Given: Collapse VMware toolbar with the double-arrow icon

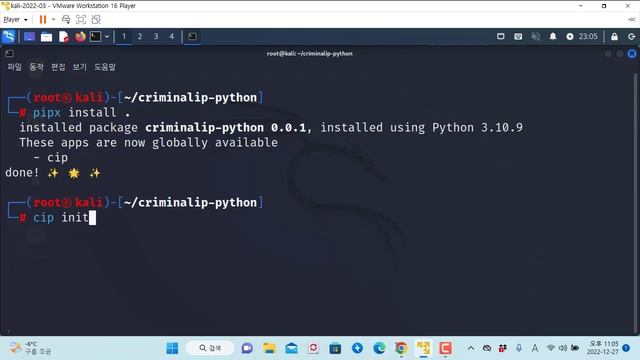Looking at the screenshot, I should point(631,20).
